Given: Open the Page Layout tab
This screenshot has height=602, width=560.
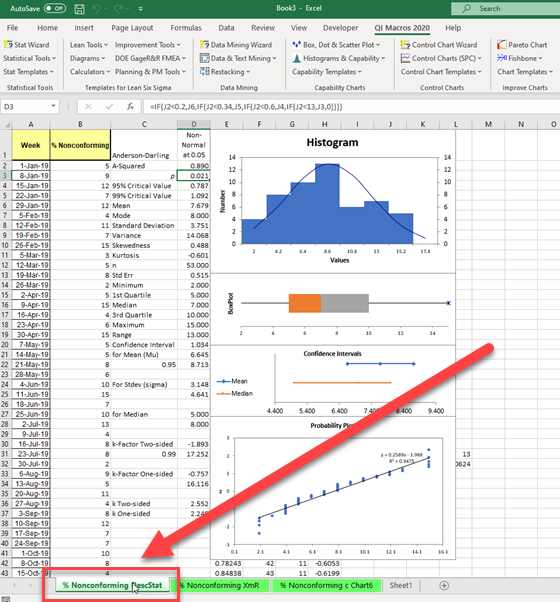Looking at the screenshot, I should tap(132, 28).
